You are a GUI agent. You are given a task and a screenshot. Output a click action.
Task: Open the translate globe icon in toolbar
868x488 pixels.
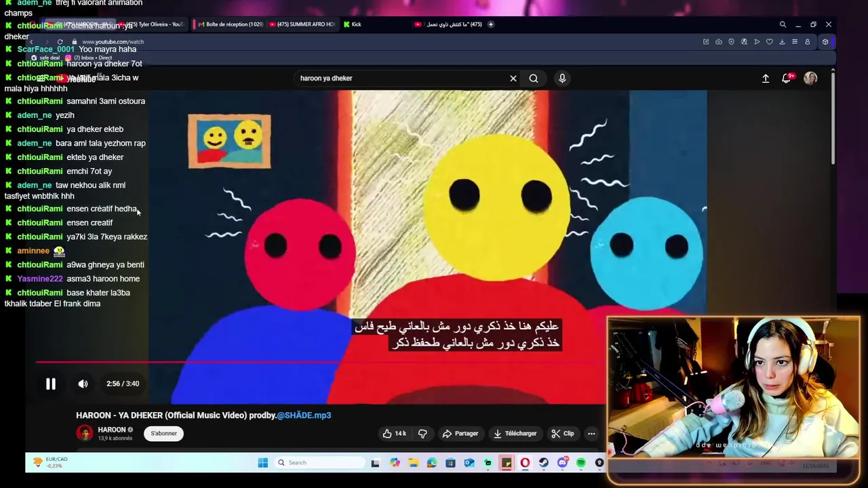click(x=744, y=42)
